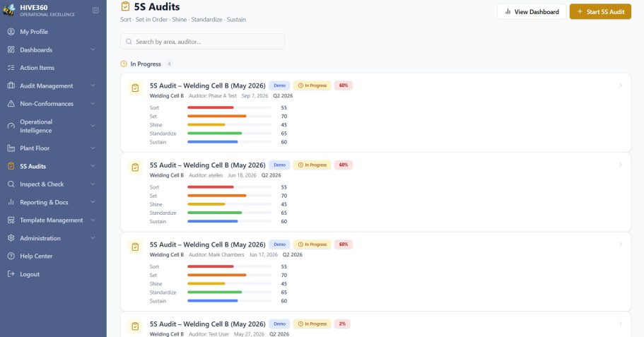Image resolution: width=644 pixels, height=337 pixels.
Task: Expand the 5S Audits sidebar chevron
Action: [x=93, y=166]
